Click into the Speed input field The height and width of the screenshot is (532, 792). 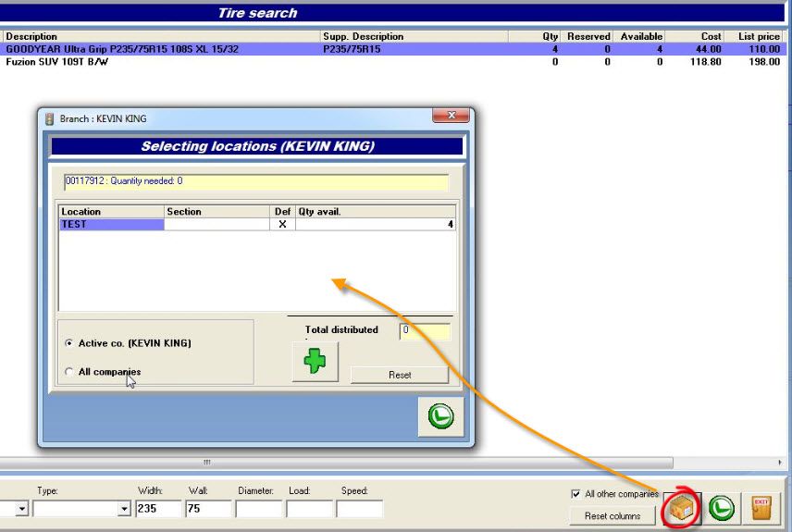point(360,509)
